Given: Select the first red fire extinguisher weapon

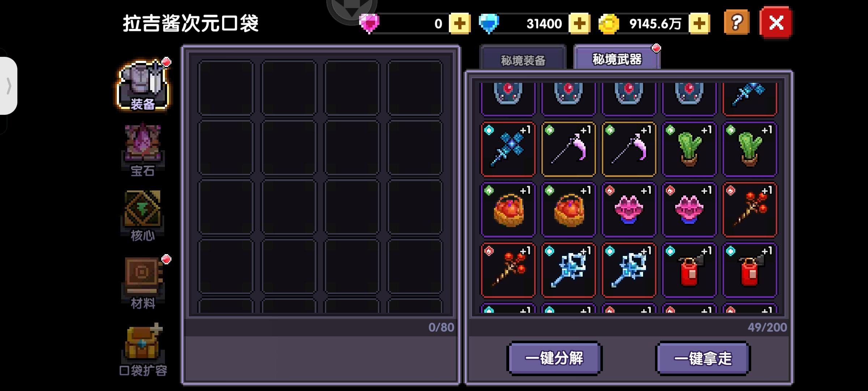Looking at the screenshot, I should pos(689,270).
